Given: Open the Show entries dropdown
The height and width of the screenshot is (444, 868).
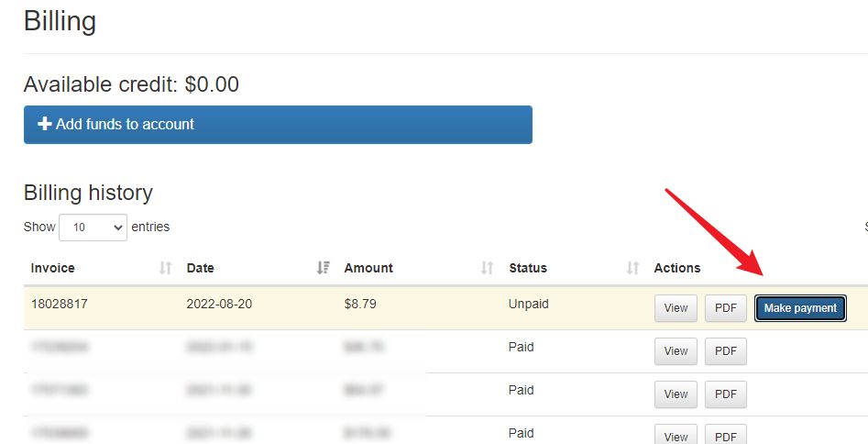Looking at the screenshot, I should [x=93, y=228].
